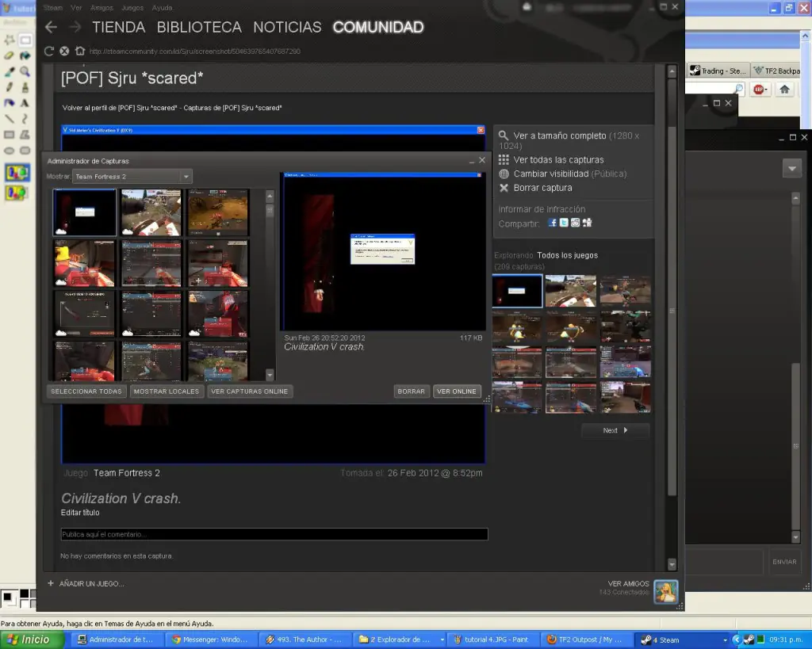The image size is (812, 649).
Task: Click the VER ONLINE button
Action: (x=456, y=391)
